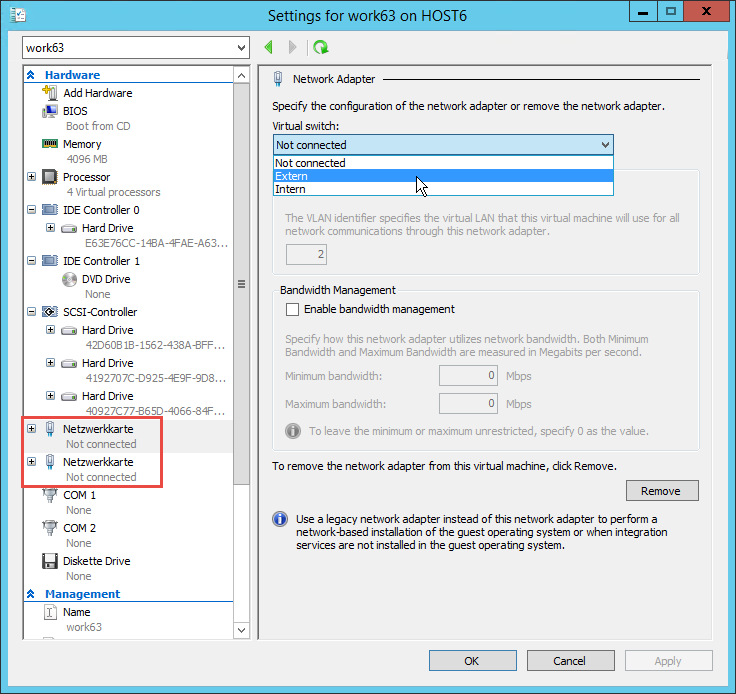This screenshot has width=736, height=694.
Task: Click the COM 1 port icon
Action: coord(50,495)
